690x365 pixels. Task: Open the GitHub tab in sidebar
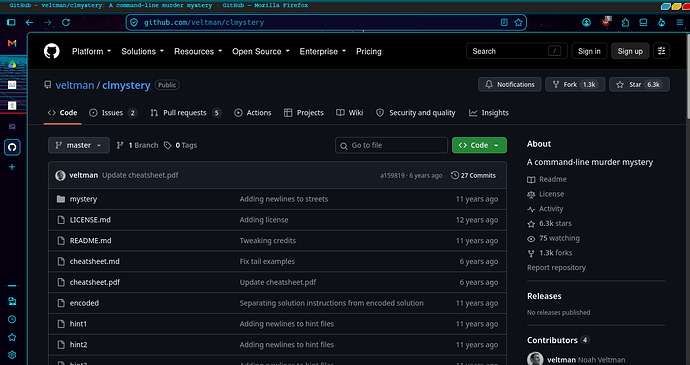click(12, 147)
